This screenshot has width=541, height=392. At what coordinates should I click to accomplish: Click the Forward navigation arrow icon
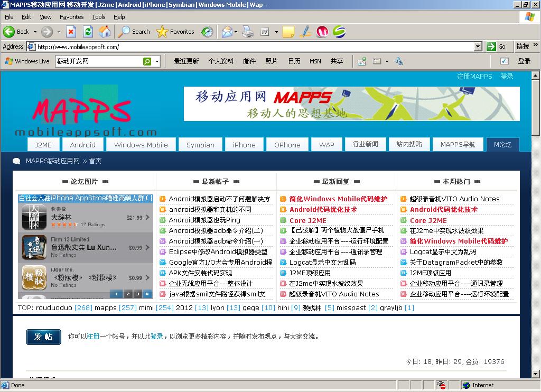(x=47, y=32)
